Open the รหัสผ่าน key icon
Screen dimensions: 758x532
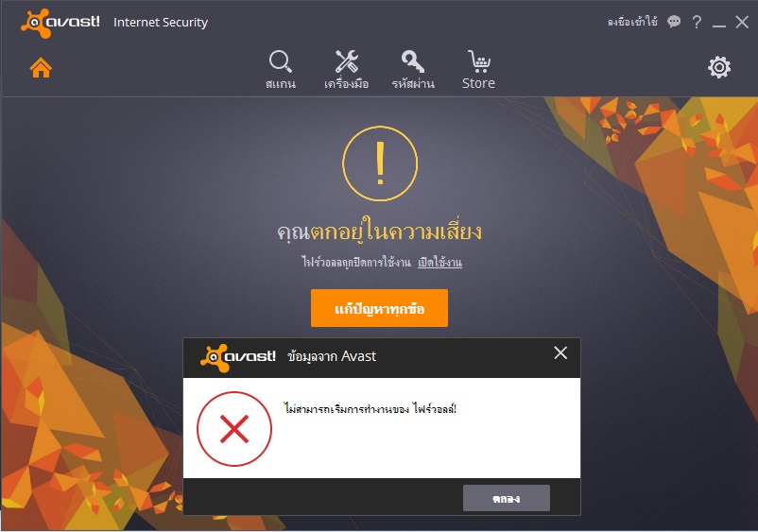point(413,70)
